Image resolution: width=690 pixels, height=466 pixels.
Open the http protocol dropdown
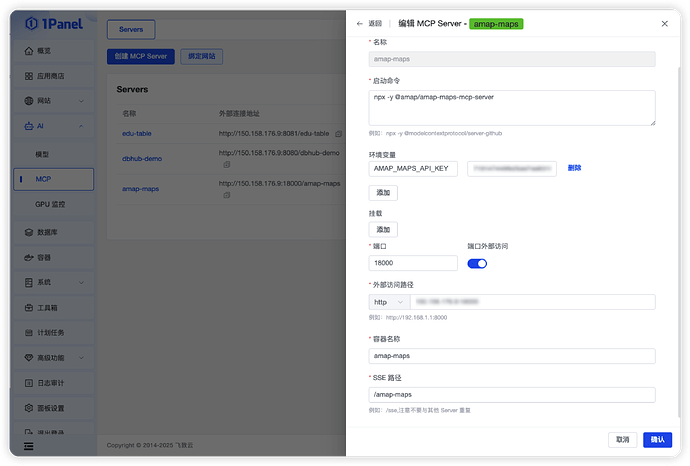pyautogui.click(x=389, y=302)
